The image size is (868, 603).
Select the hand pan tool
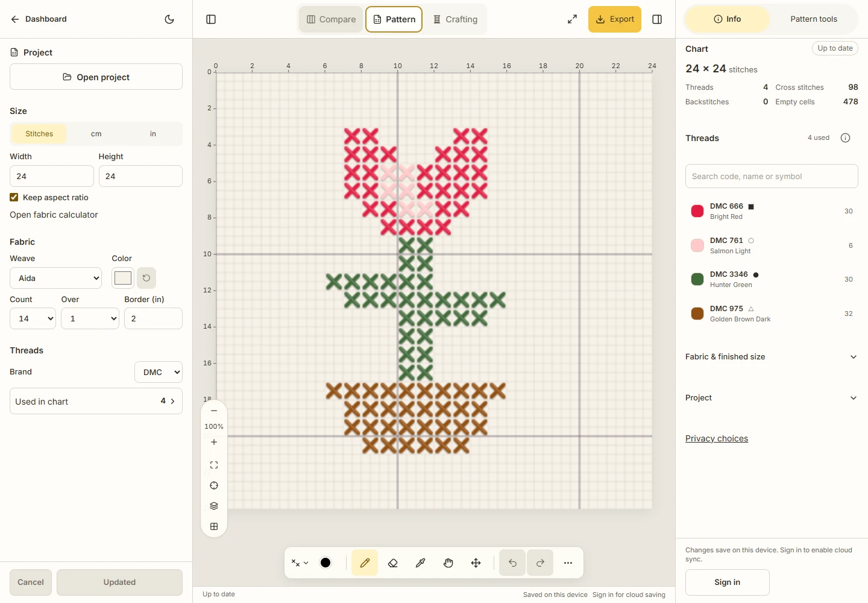(448, 563)
